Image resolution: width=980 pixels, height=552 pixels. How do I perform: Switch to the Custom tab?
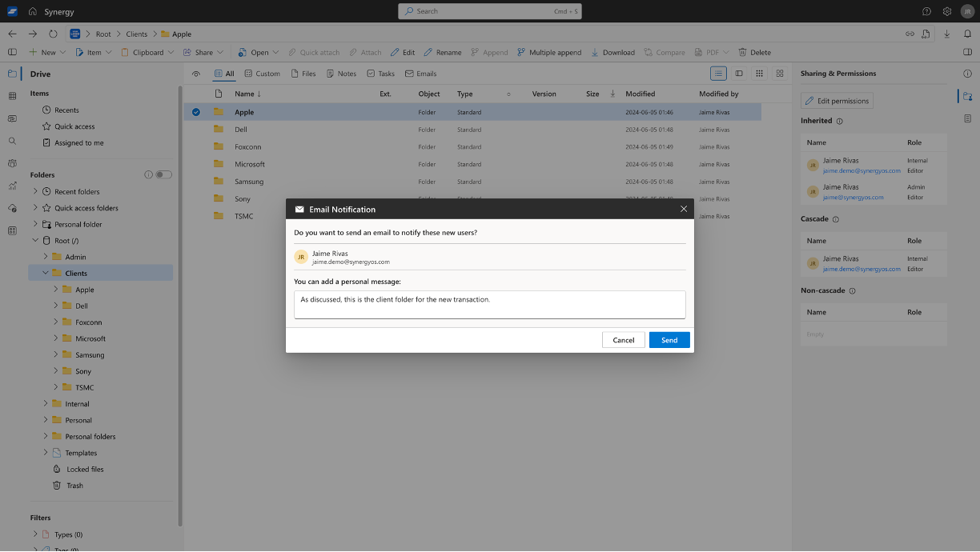262,74
